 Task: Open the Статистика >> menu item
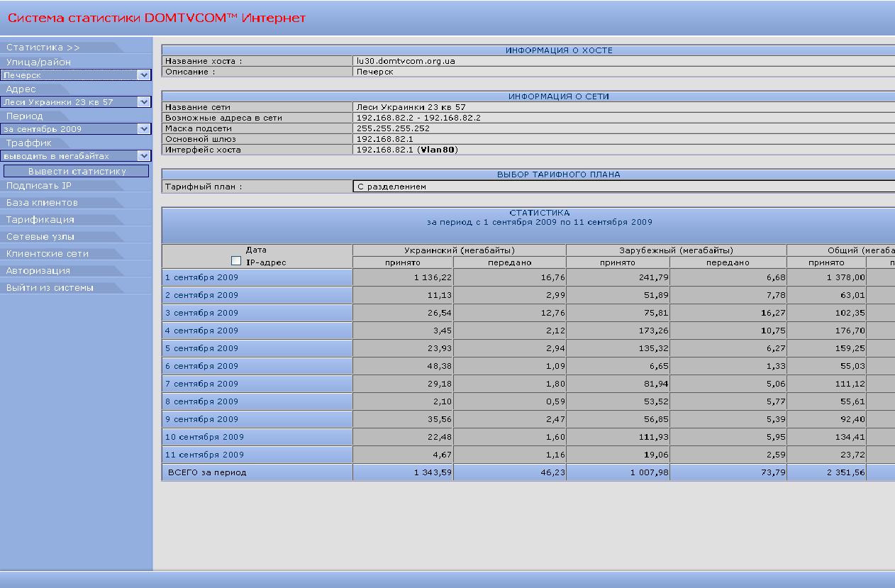pos(43,48)
